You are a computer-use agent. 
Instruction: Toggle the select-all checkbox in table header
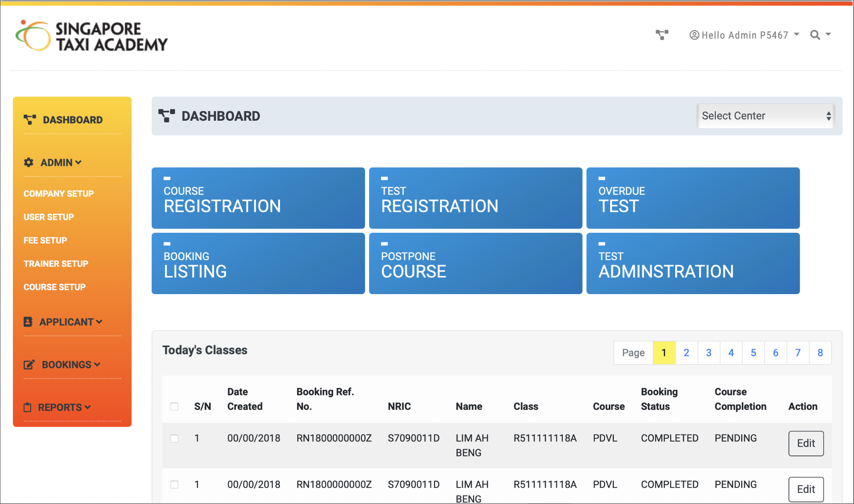coord(174,407)
